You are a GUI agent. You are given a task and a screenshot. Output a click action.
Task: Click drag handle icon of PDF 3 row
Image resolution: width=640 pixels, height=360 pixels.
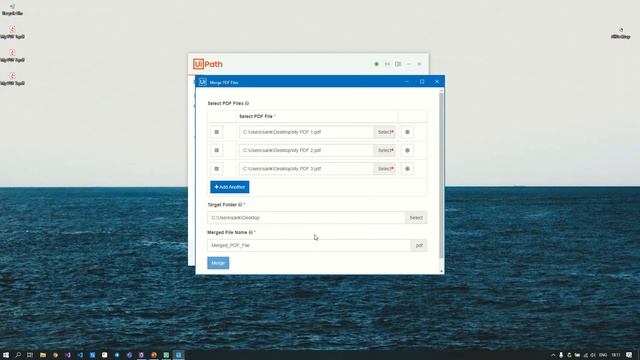click(x=217, y=169)
